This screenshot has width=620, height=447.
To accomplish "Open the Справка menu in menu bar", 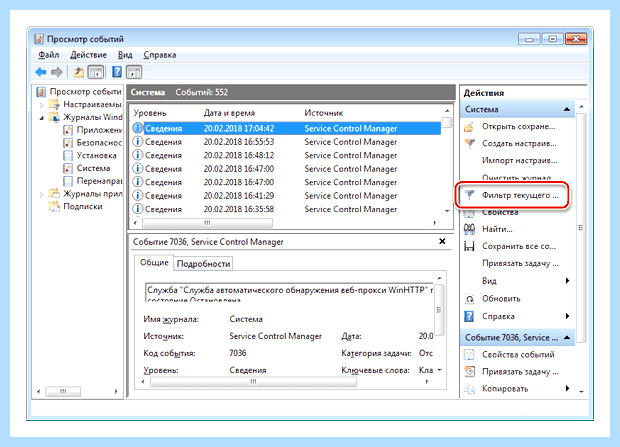I will pos(160,55).
